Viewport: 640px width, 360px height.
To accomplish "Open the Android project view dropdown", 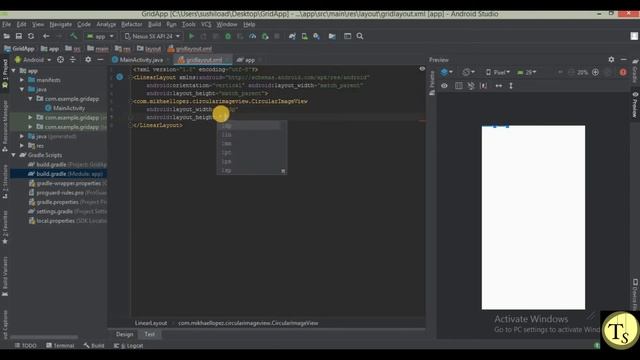I will click(33, 60).
